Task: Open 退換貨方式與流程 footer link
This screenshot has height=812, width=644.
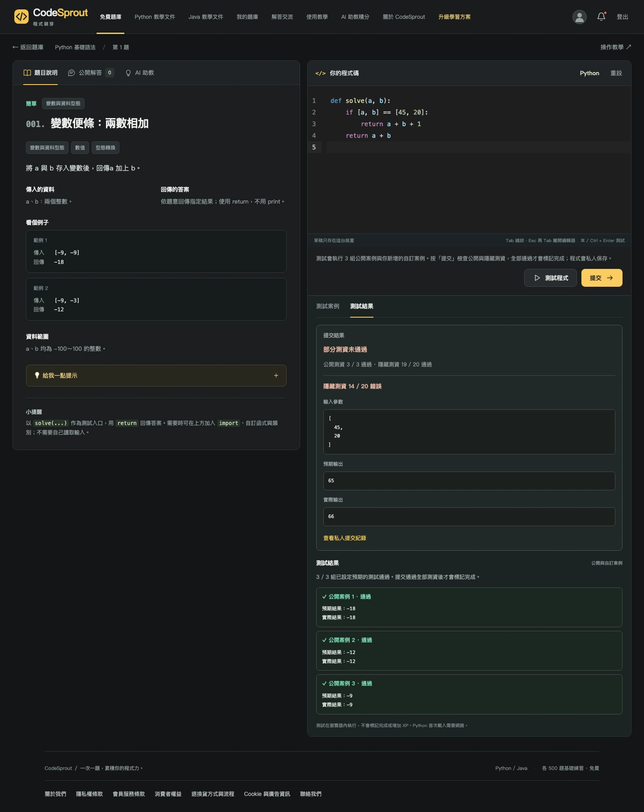Action: 213,794
